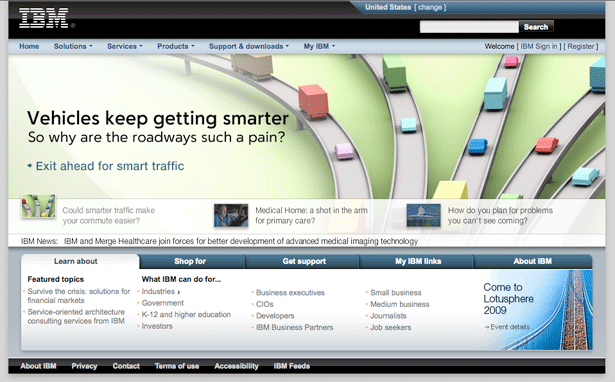Viewport: 615px width, 382px height.
Task: Click the Job seekers link
Action: click(391, 327)
